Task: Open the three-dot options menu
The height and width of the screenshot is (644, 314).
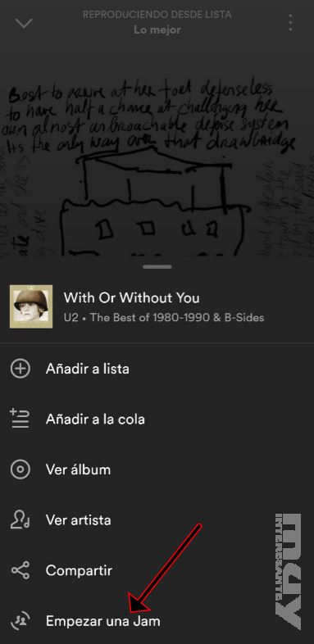Action: tap(290, 23)
